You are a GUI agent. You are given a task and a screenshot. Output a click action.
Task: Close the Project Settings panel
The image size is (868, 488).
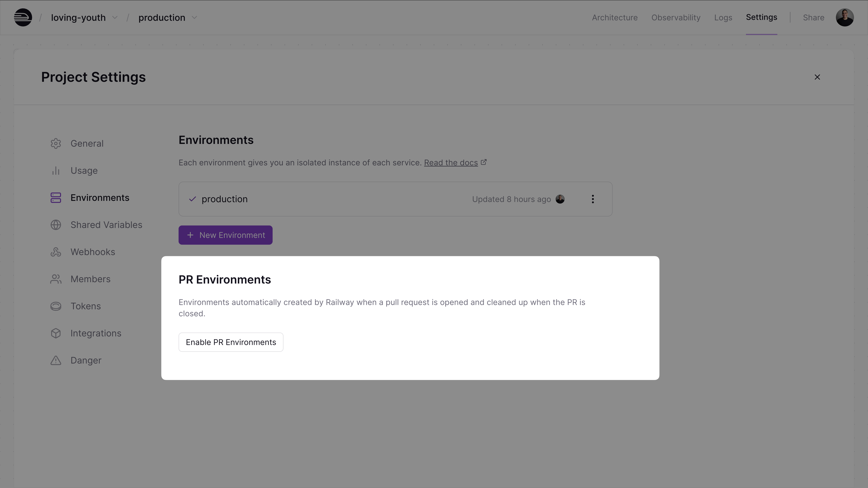[817, 77]
